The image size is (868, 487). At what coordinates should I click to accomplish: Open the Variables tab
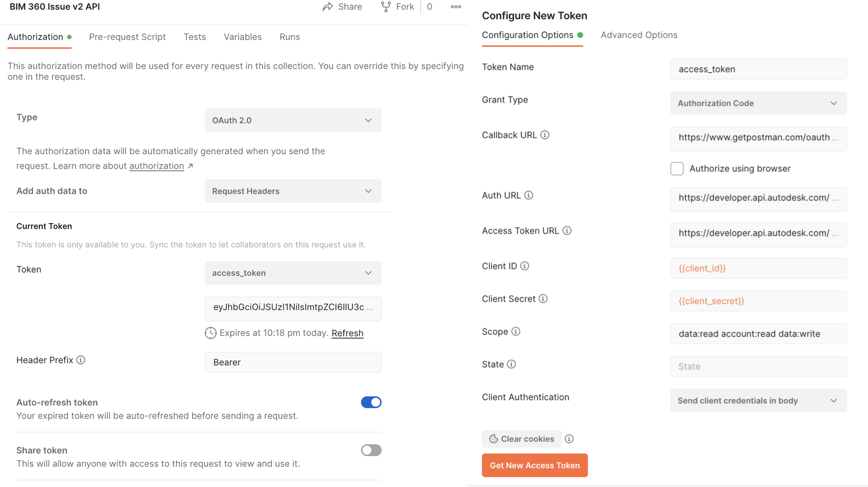coord(243,37)
